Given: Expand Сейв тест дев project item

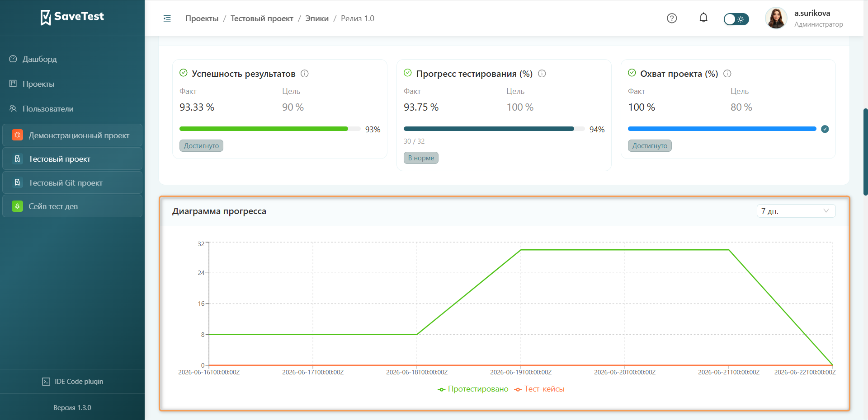Looking at the screenshot, I should coord(72,206).
